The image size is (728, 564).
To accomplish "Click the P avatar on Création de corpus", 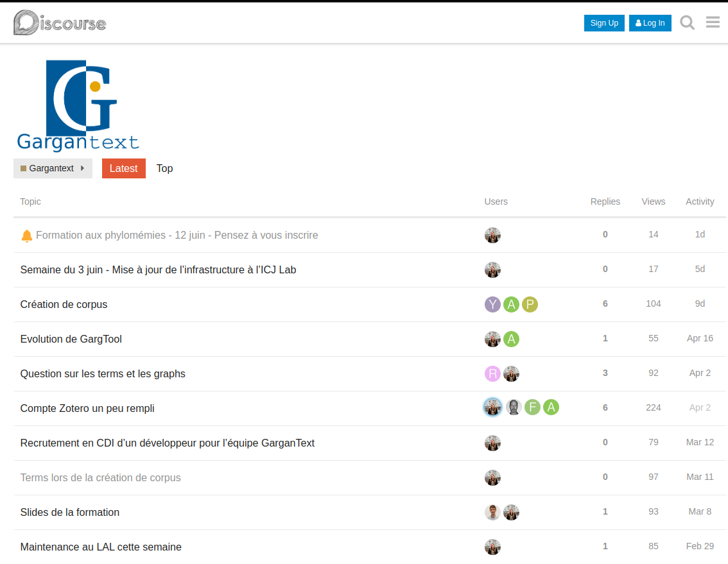I will (x=530, y=305).
